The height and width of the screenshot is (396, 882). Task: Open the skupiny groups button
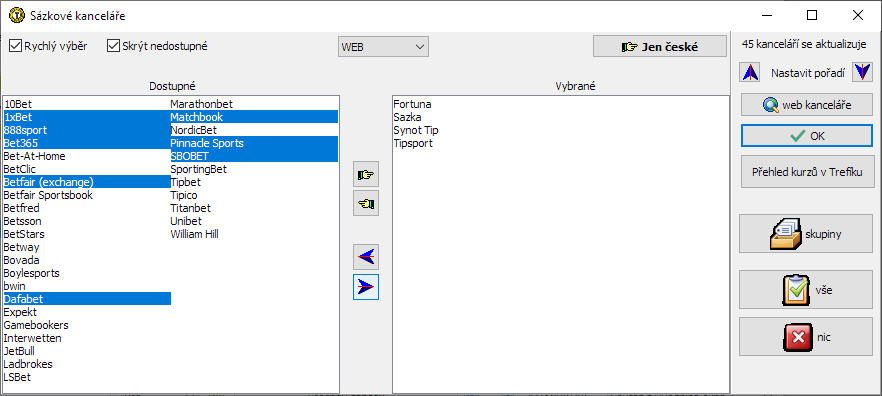[x=806, y=233]
